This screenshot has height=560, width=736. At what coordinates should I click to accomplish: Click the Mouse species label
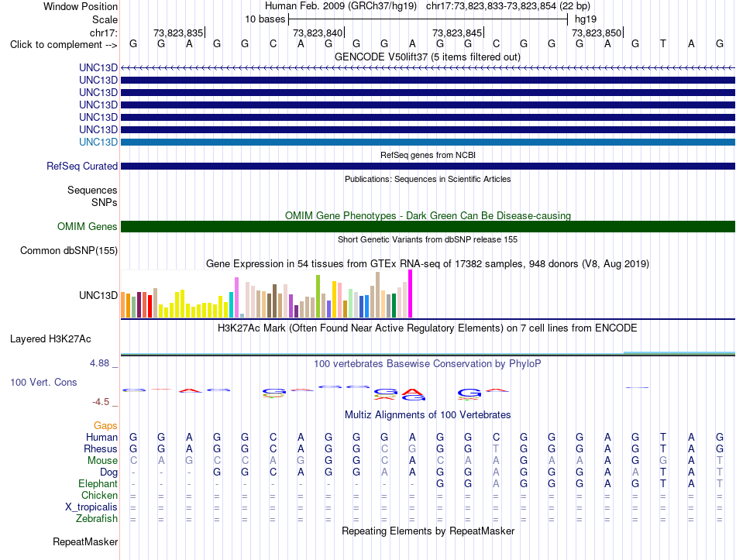tap(102, 461)
